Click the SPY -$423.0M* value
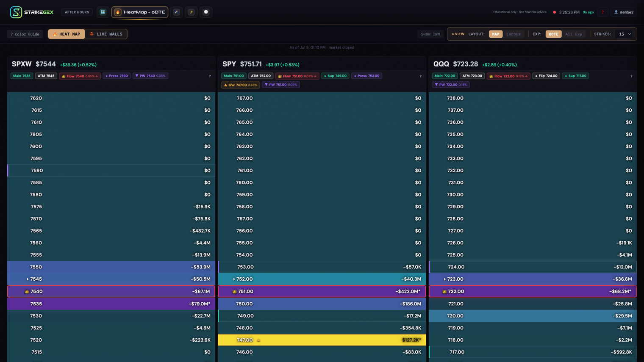The height and width of the screenshot is (362, 644). point(408,292)
